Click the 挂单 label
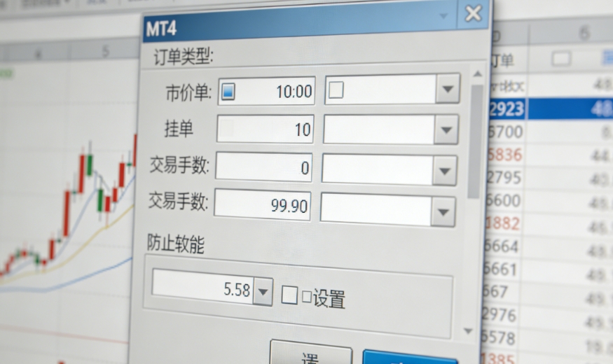Screen dimensions: 613x364 [179, 129]
